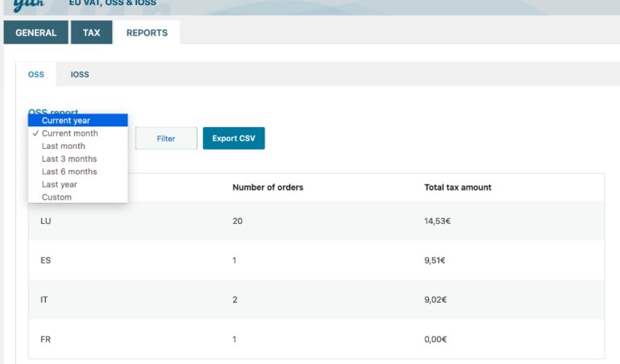Click the 0,00€ tax amount
This screenshot has height=364, width=620.
[x=435, y=340]
